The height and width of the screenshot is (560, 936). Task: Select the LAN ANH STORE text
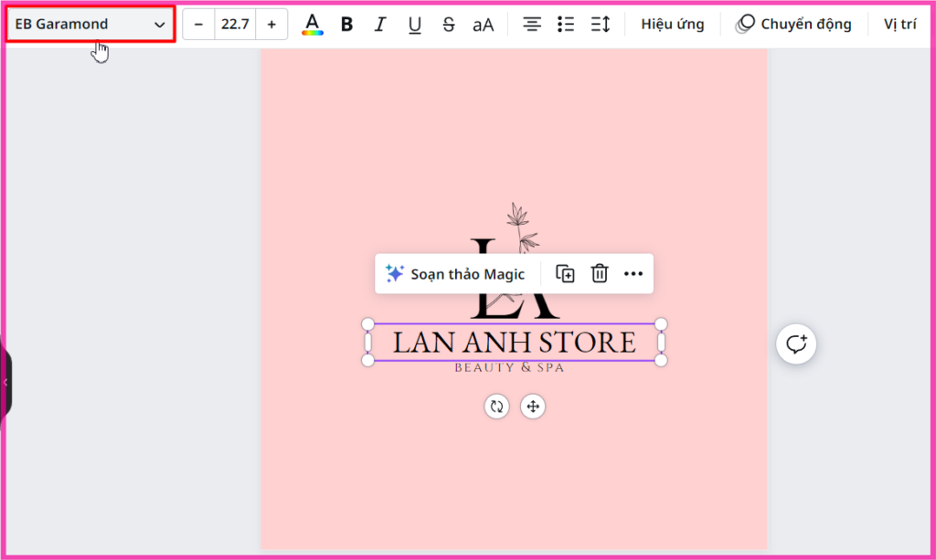coord(514,343)
